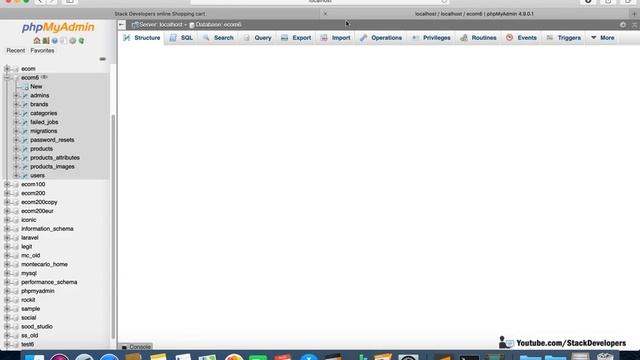Click Events clock icon

(x=509, y=38)
